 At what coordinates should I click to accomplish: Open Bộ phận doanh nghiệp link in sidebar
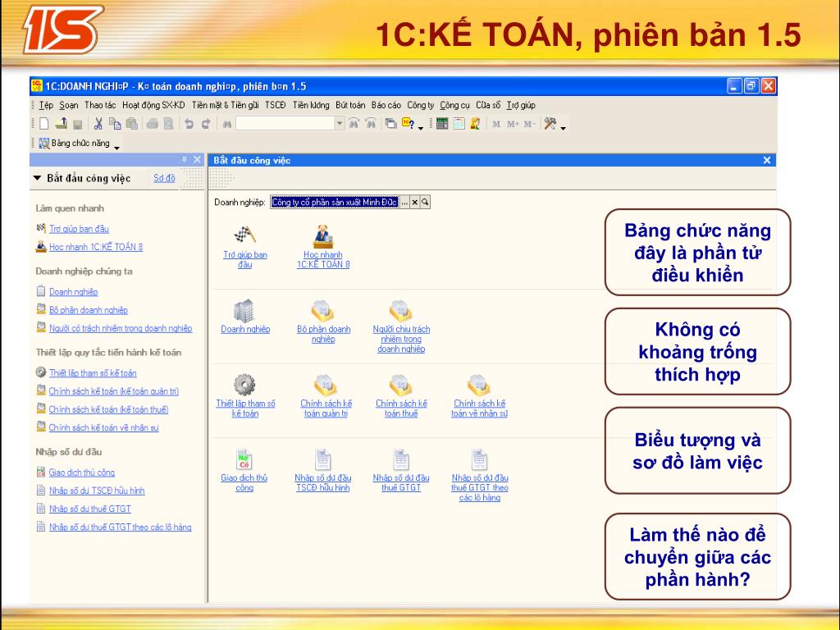point(89,309)
